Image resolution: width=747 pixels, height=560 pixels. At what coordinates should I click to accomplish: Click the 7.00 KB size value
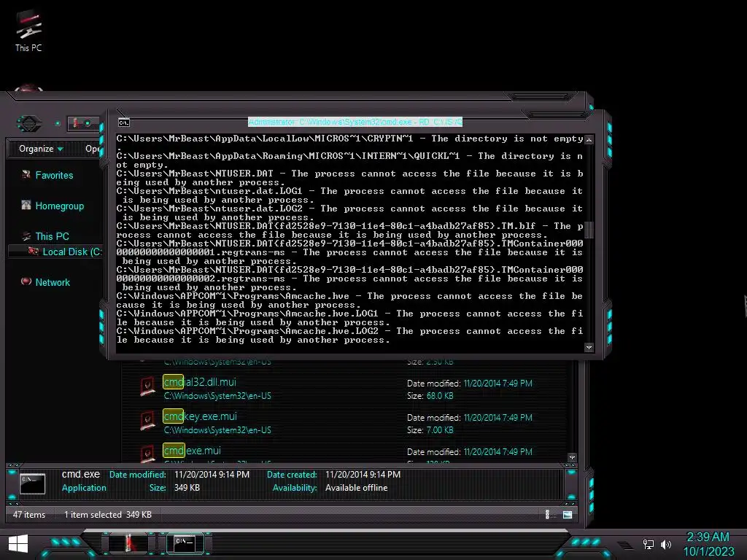click(x=440, y=430)
